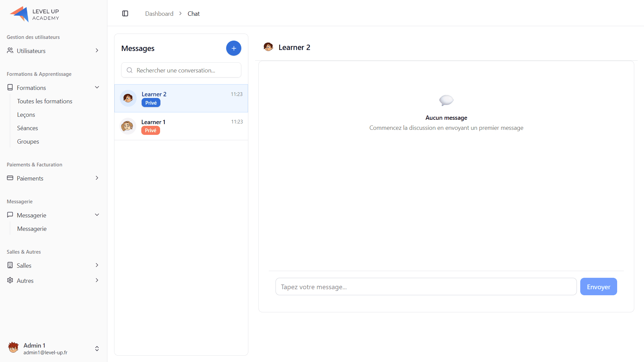Click the Autres gear icon
The width and height of the screenshot is (644, 362).
pos(10,280)
